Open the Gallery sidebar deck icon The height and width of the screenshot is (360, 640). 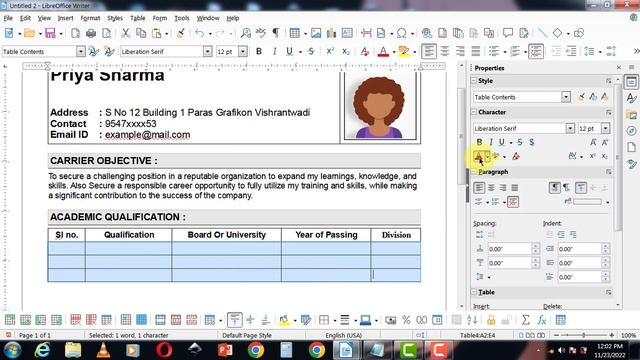pyautogui.click(x=631, y=115)
